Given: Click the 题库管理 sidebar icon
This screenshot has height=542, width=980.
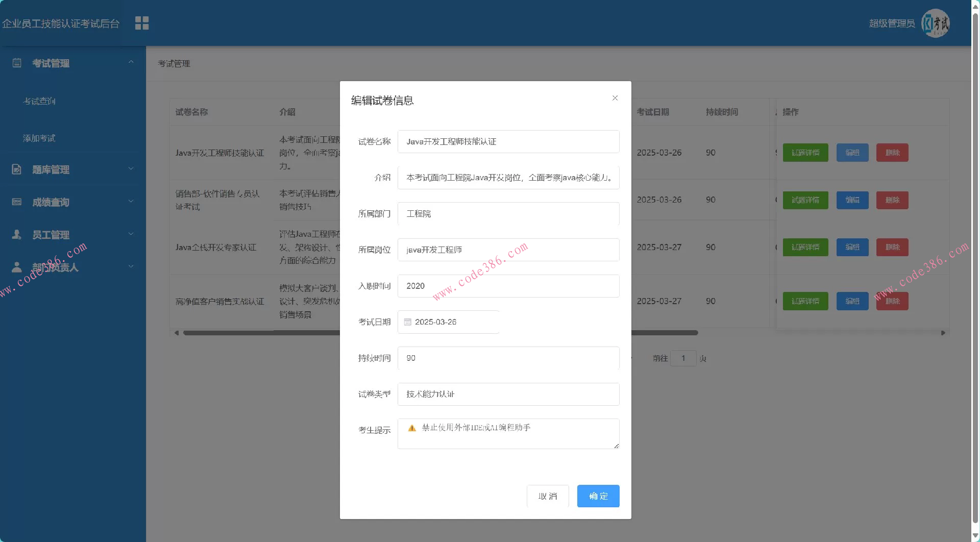Looking at the screenshot, I should [17, 169].
